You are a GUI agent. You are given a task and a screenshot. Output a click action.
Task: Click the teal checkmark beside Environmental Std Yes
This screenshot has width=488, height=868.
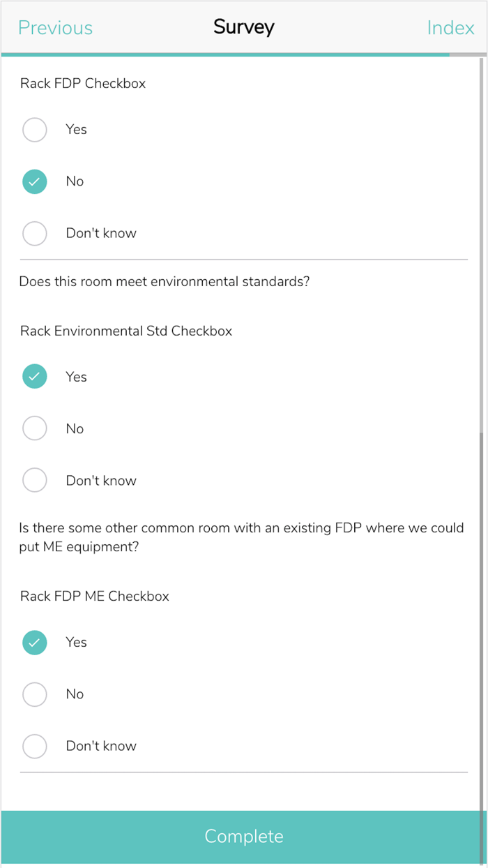[x=35, y=376]
